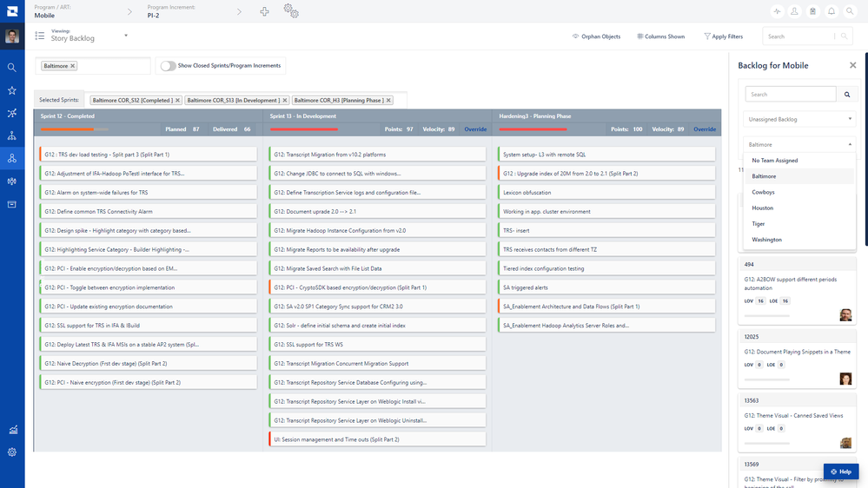The width and height of the screenshot is (868, 488).
Task: Open the Viewing Story Backlog dropdown
Action: click(89, 36)
